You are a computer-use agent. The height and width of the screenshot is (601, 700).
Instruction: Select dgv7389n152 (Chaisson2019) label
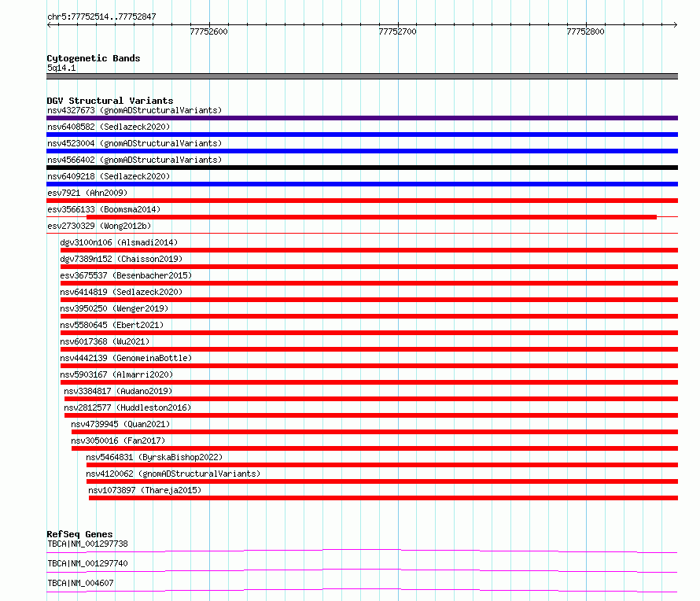(x=121, y=259)
